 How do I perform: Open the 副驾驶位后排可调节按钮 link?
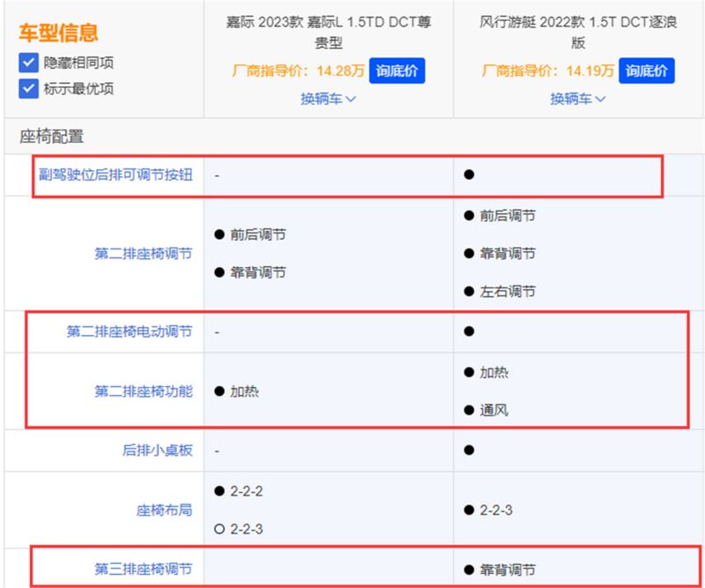click(115, 175)
